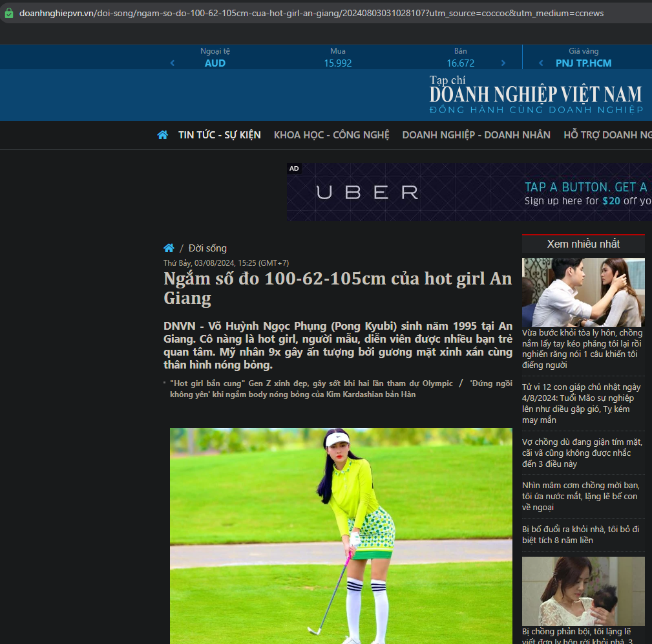Click previous arrow beside PNJ TP.HCM gold price
Viewport: 652px width, 644px height.
pyautogui.click(x=541, y=63)
